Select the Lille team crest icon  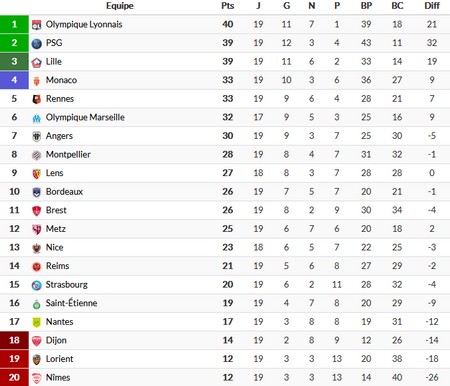click(x=37, y=62)
